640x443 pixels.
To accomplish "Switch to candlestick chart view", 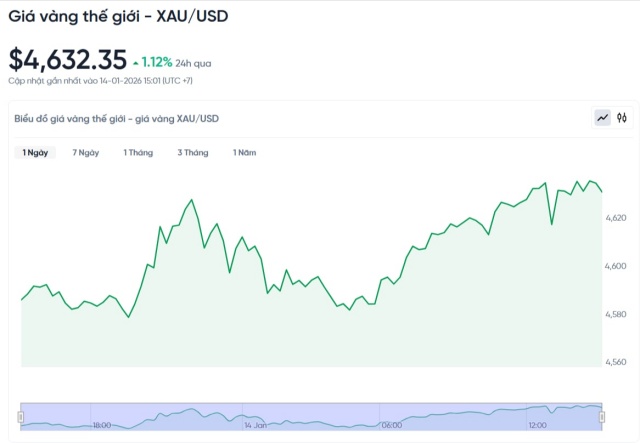I will pos(621,118).
